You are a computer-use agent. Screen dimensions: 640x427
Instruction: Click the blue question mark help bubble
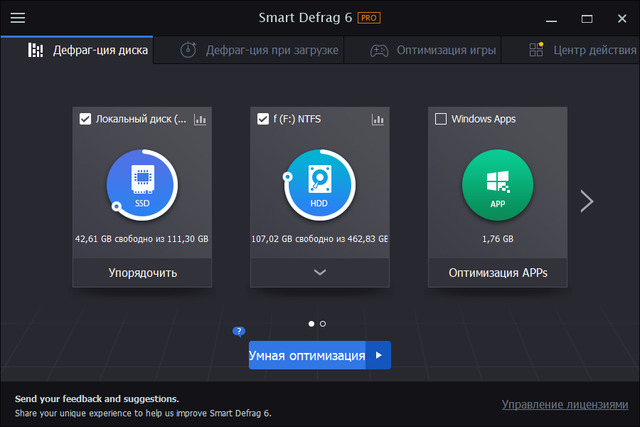pyautogui.click(x=238, y=331)
